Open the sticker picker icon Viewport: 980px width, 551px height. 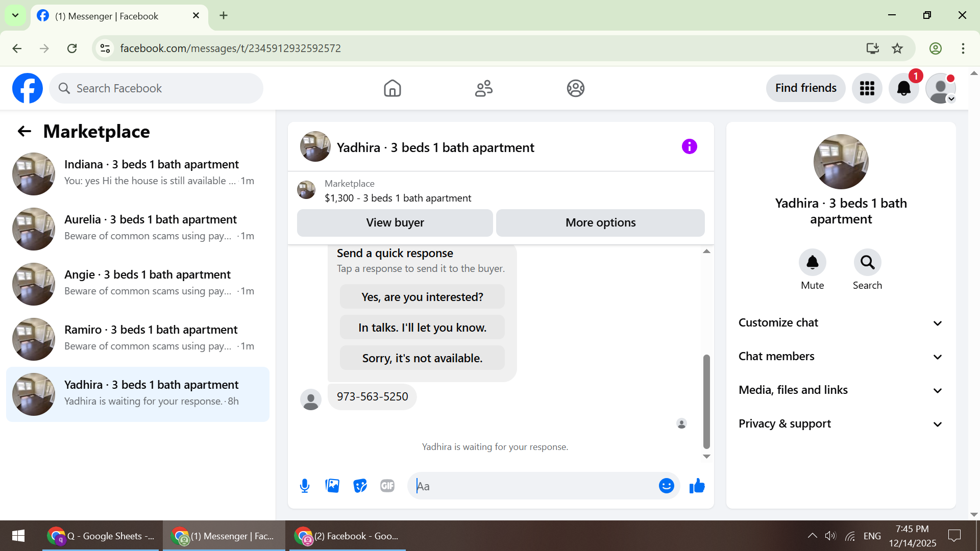tap(360, 486)
